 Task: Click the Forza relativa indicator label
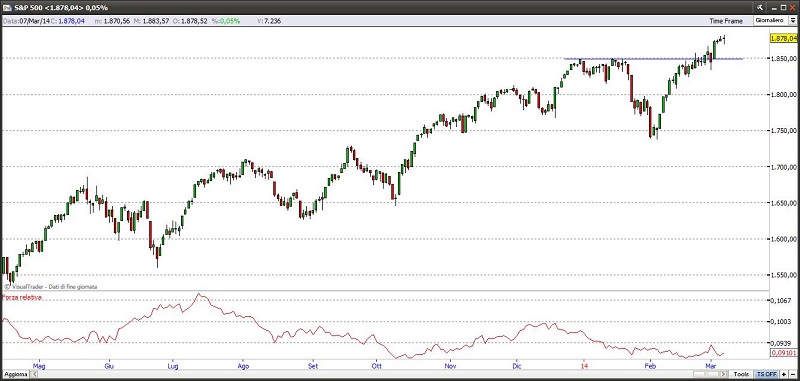pos(22,297)
